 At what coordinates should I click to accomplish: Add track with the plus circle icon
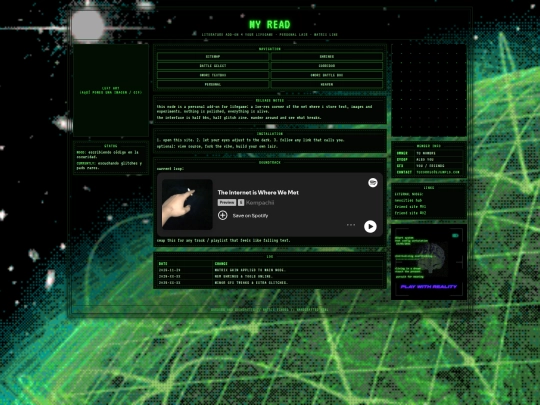(x=222, y=216)
